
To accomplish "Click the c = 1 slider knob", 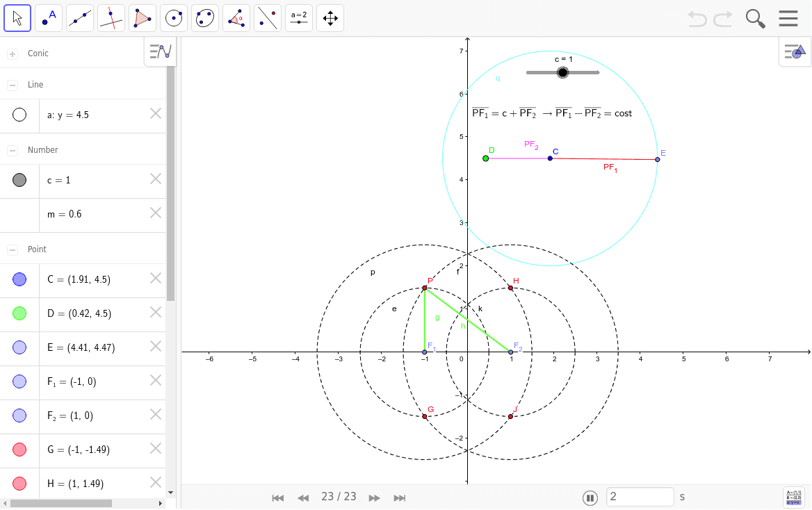I will pyautogui.click(x=562, y=72).
